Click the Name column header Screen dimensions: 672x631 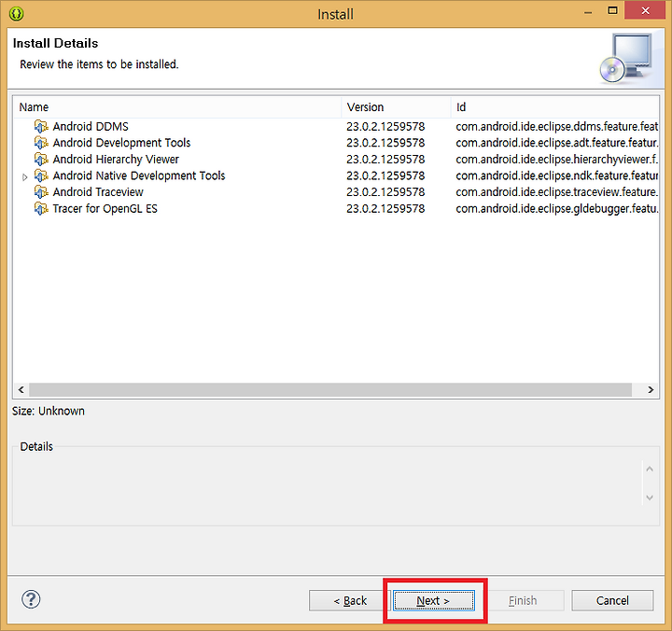[177, 107]
